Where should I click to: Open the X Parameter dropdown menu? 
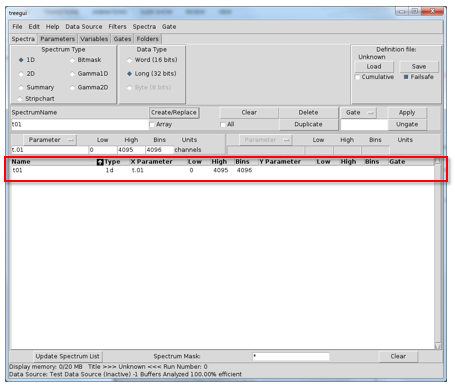coord(50,140)
